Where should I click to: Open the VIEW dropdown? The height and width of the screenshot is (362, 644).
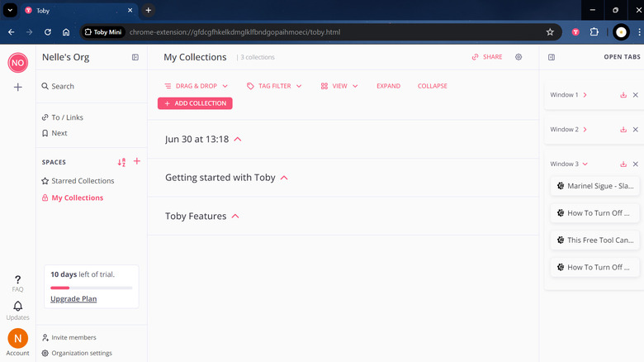point(339,86)
